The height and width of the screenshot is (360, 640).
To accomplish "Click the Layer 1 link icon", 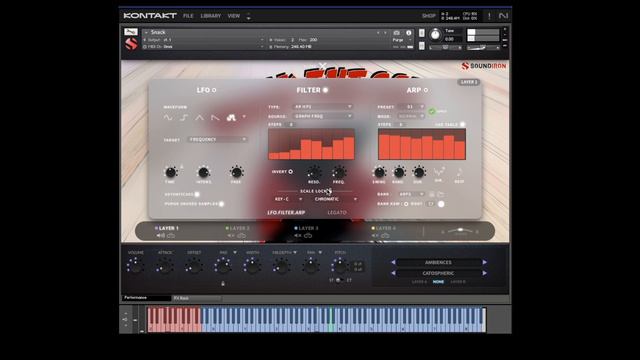I will pos(171,236).
